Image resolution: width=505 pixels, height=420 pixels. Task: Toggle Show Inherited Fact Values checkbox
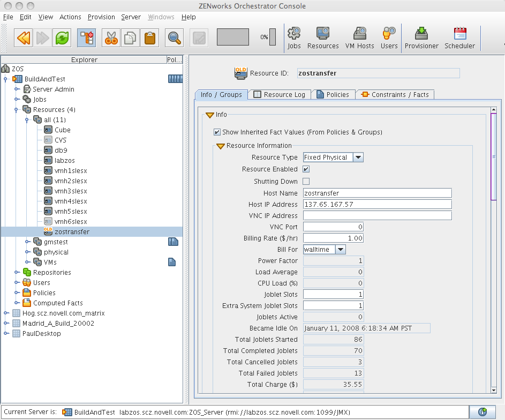click(217, 132)
